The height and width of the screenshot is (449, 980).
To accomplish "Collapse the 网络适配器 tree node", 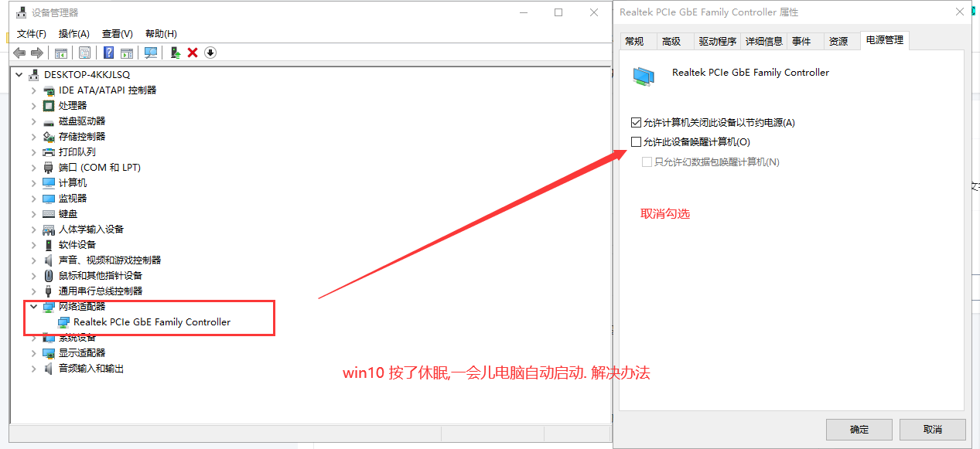I will click(33, 306).
